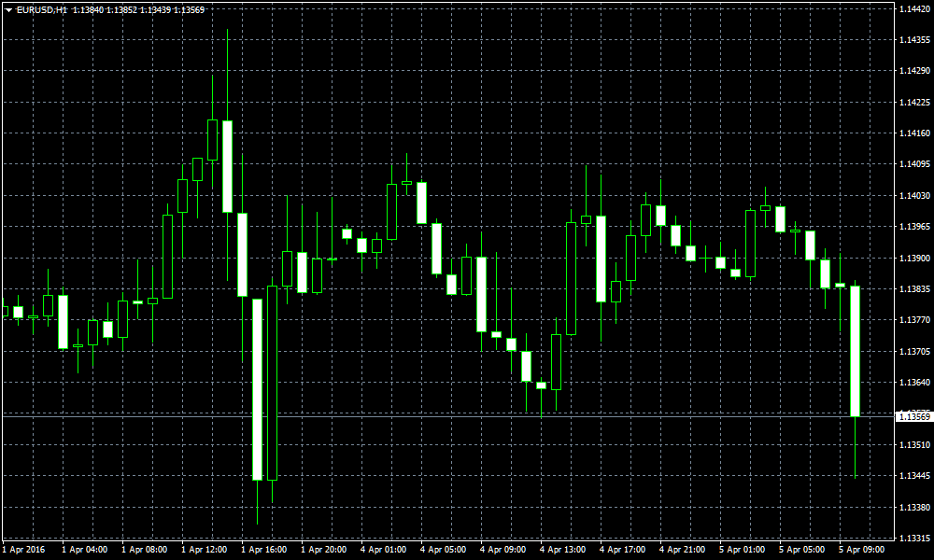Click the triangle arrow beside EURUSD,H1 title
The image size is (934, 560).
tap(9, 10)
